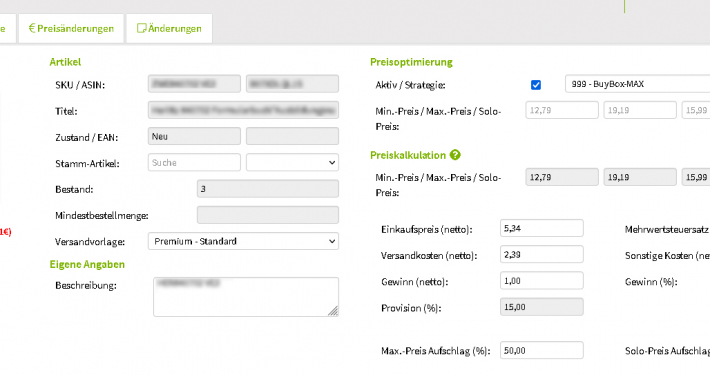Uncheck the Aktiv strategy checkbox
This screenshot has width=710, height=375.
(536, 85)
